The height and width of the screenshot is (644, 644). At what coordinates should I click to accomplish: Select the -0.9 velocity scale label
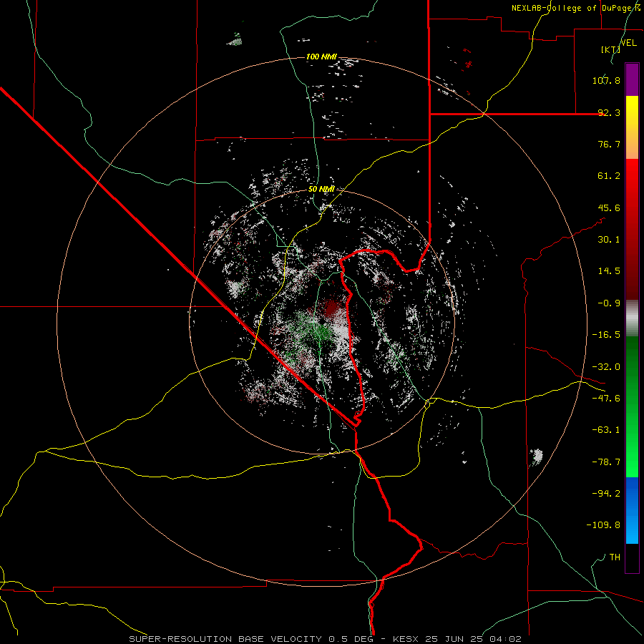click(x=609, y=303)
